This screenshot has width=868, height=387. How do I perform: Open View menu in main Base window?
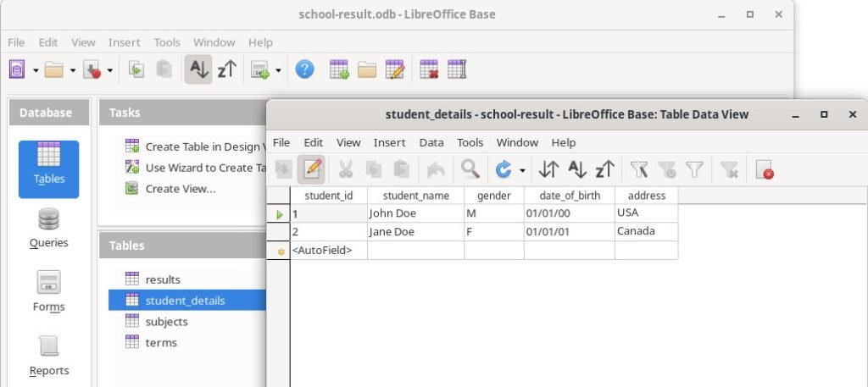(84, 42)
